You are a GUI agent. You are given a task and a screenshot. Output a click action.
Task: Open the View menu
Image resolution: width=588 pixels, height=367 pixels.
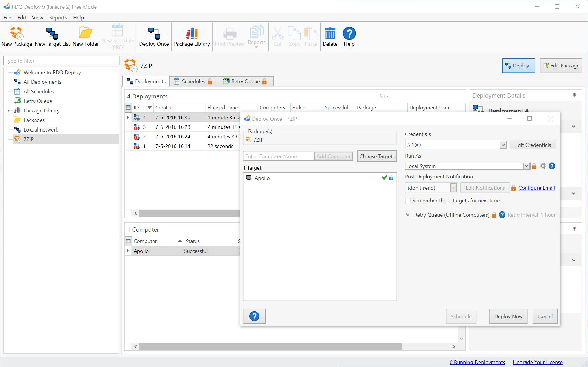37,18
